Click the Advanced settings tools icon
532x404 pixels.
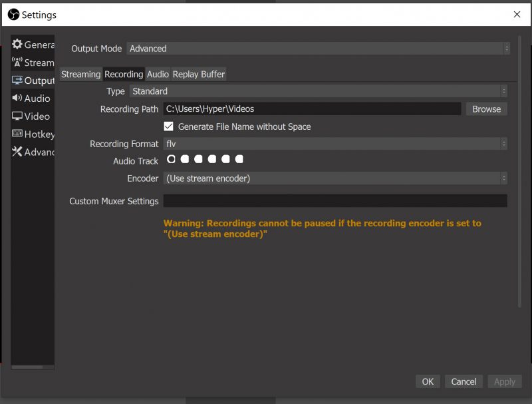click(x=17, y=152)
